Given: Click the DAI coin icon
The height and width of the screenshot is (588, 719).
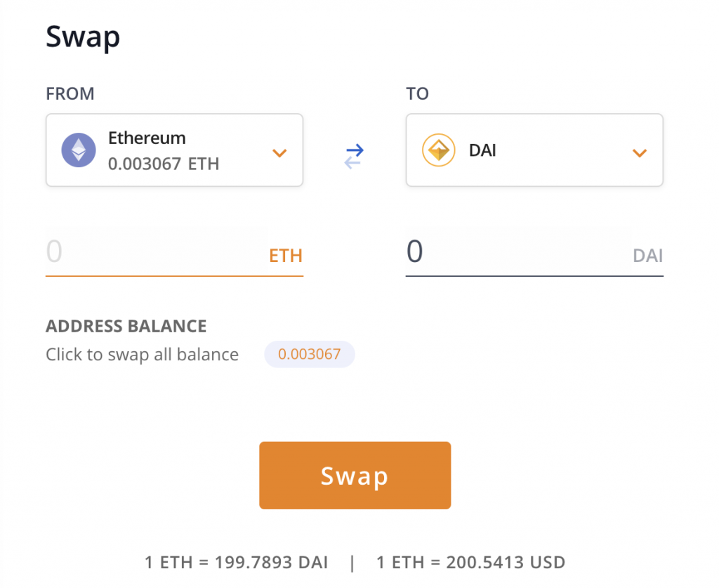Looking at the screenshot, I should click(x=438, y=150).
